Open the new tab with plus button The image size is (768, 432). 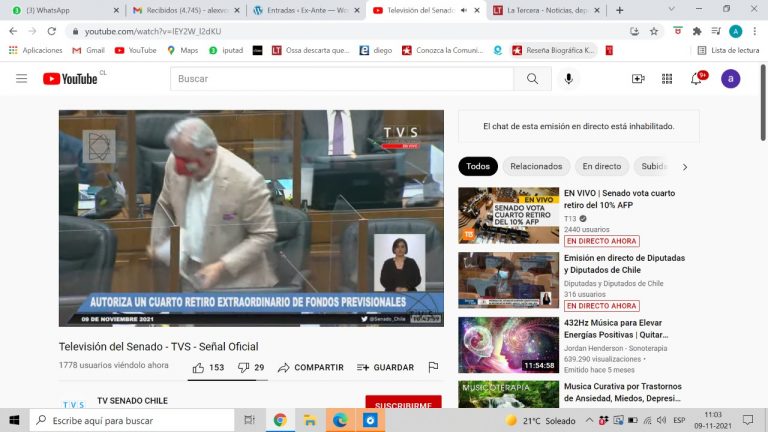pos(620,10)
